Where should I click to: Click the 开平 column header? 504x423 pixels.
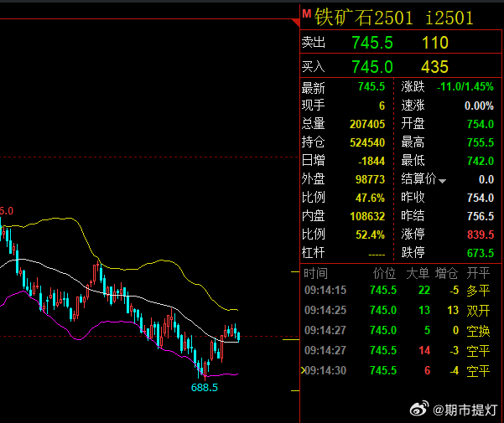pos(479,273)
